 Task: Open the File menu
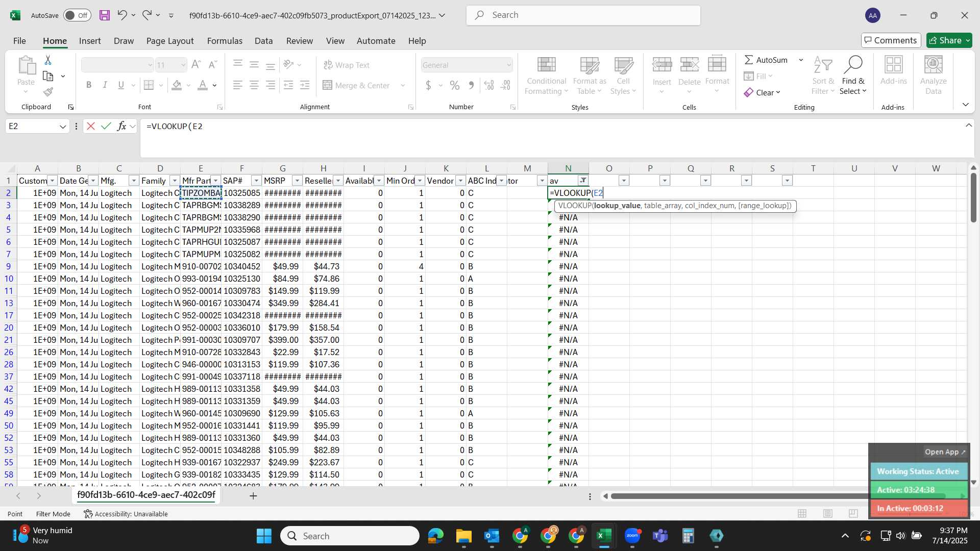coord(19,41)
